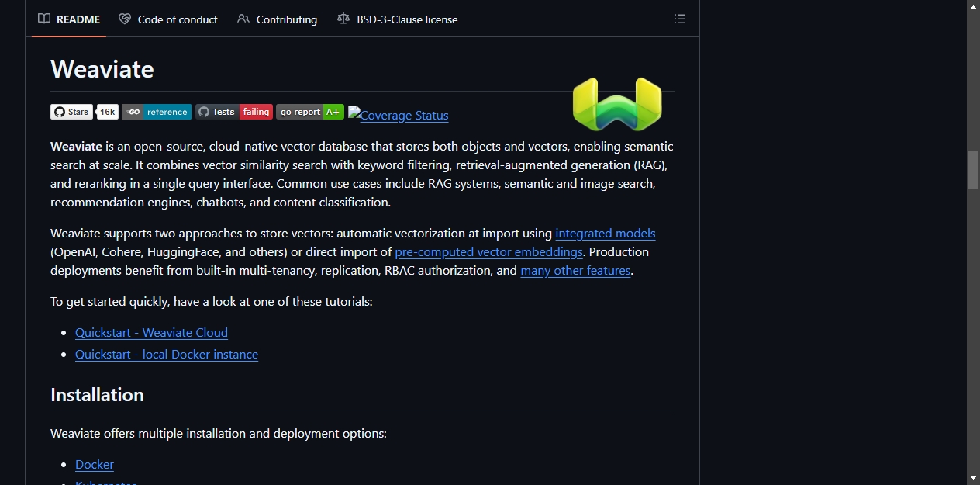Viewport: 980px width, 485px height.
Task: Click the go report A+ badge
Action: (x=310, y=112)
